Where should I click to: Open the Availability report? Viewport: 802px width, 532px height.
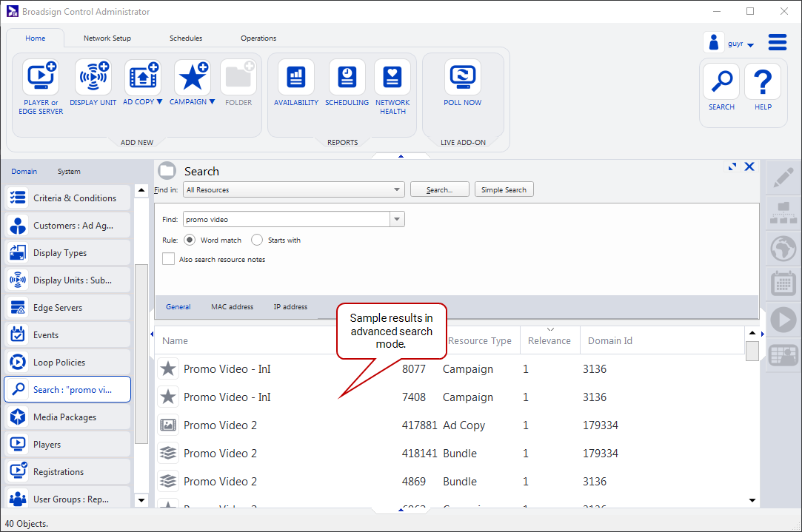click(x=296, y=78)
